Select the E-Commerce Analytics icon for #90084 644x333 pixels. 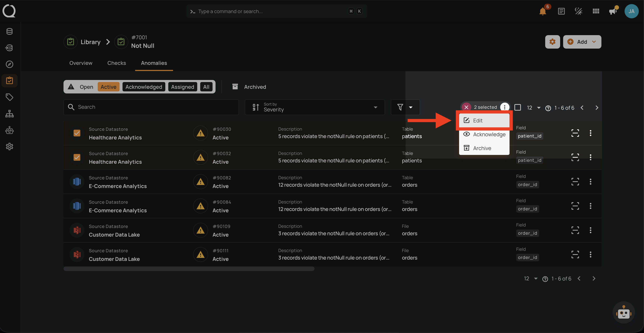point(77,206)
